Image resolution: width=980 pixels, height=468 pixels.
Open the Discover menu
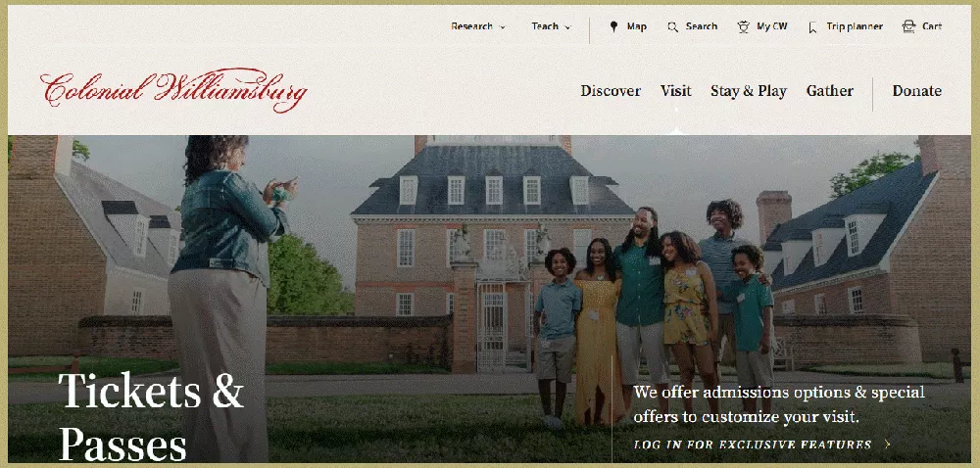pos(611,91)
